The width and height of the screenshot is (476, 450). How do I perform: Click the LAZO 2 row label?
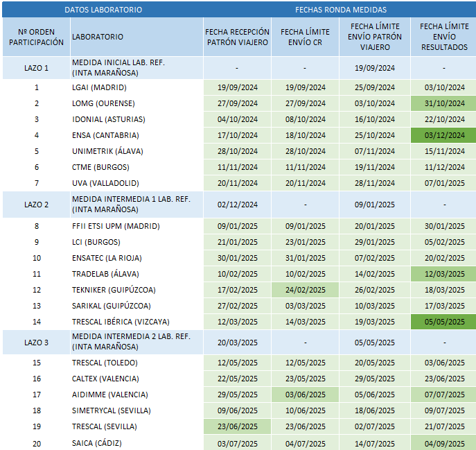[x=36, y=205]
